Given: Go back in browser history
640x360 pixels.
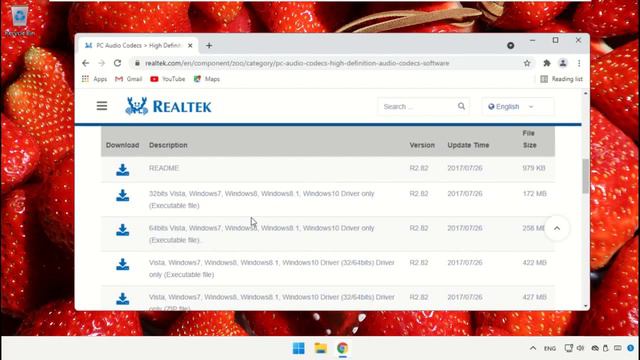Looking at the screenshot, I should (x=85, y=63).
